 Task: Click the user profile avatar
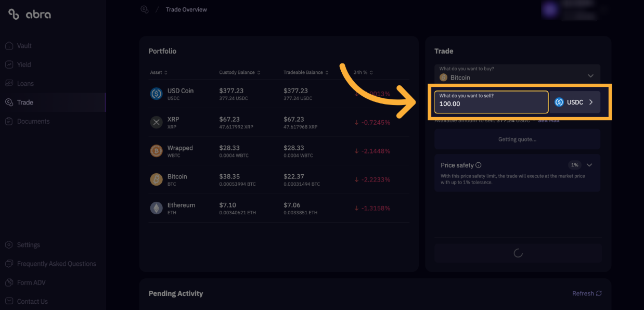coord(549,9)
